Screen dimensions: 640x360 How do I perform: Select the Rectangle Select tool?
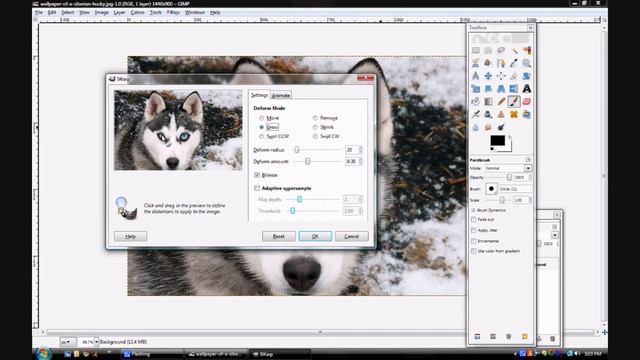(476, 51)
